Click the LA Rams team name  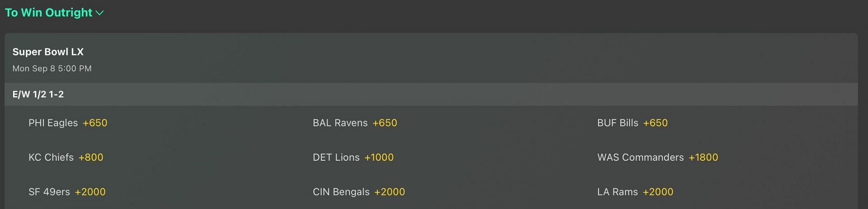click(x=617, y=192)
